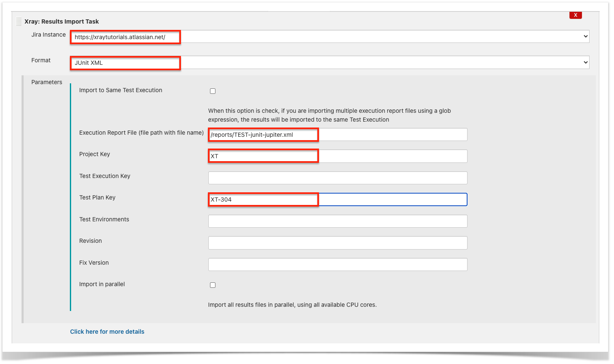
Task: Open the 'Click here for more details' link
Action: pos(107,332)
